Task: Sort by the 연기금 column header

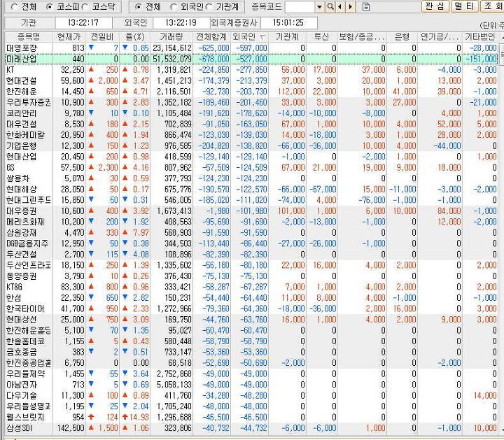Action: pyautogui.click(x=440, y=36)
